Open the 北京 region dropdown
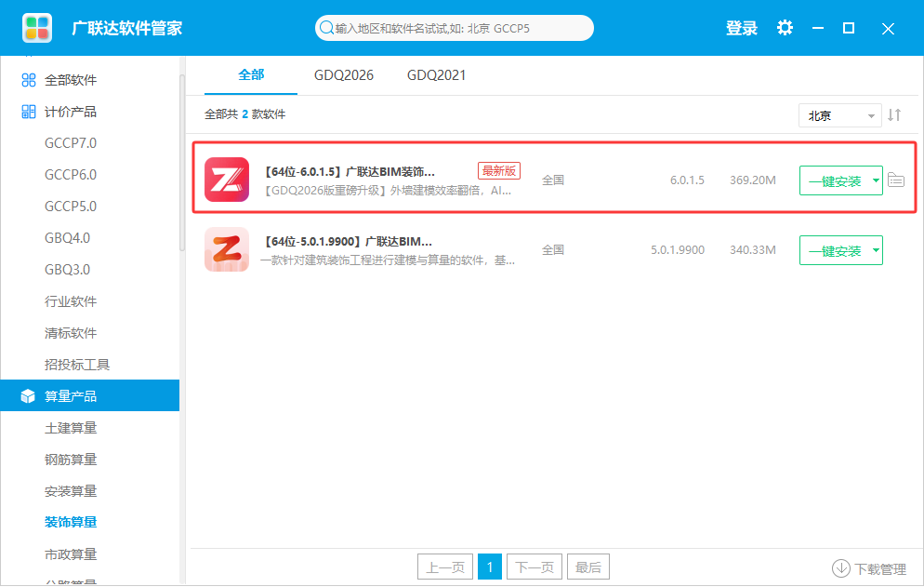924x587 pixels. click(839, 115)
